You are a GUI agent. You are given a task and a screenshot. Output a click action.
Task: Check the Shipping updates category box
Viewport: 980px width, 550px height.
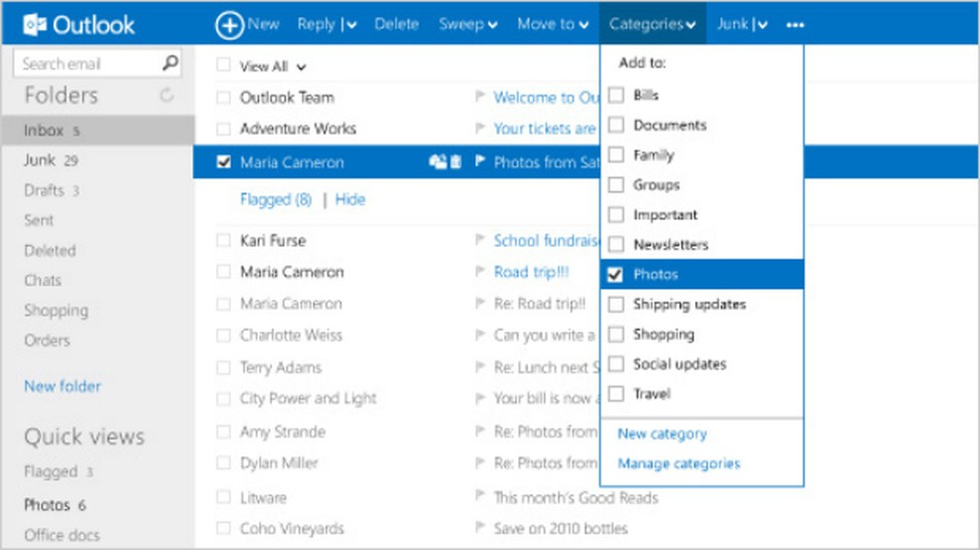pos(616,304)
